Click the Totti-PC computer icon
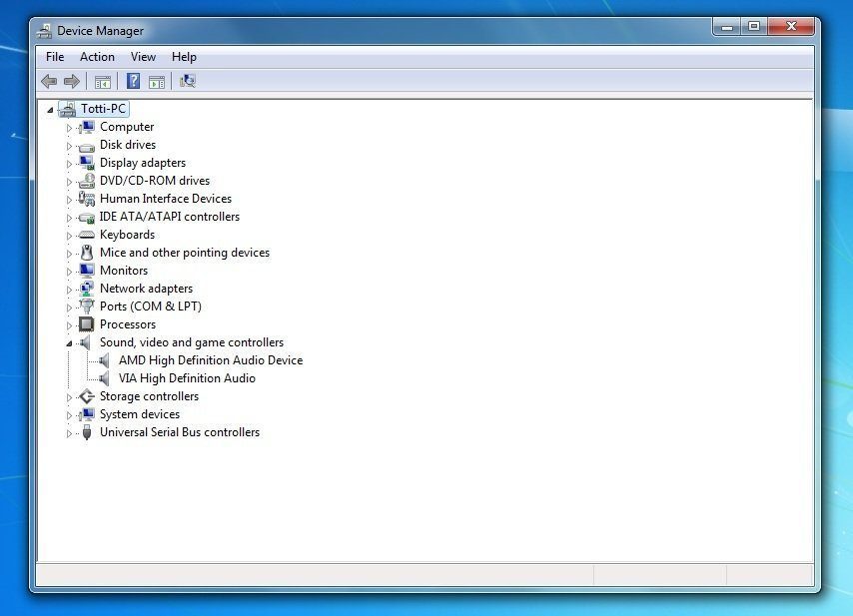 [68, 109]
